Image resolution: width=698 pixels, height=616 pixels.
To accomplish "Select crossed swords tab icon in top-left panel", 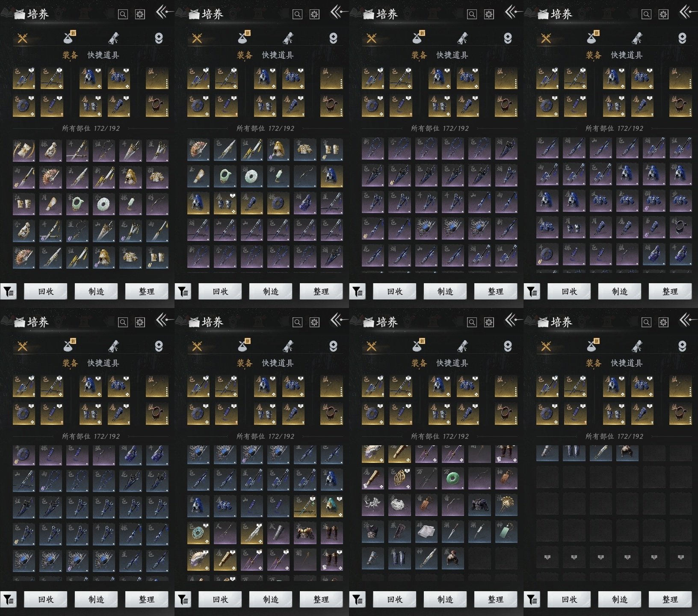I will tap(22, 38).
